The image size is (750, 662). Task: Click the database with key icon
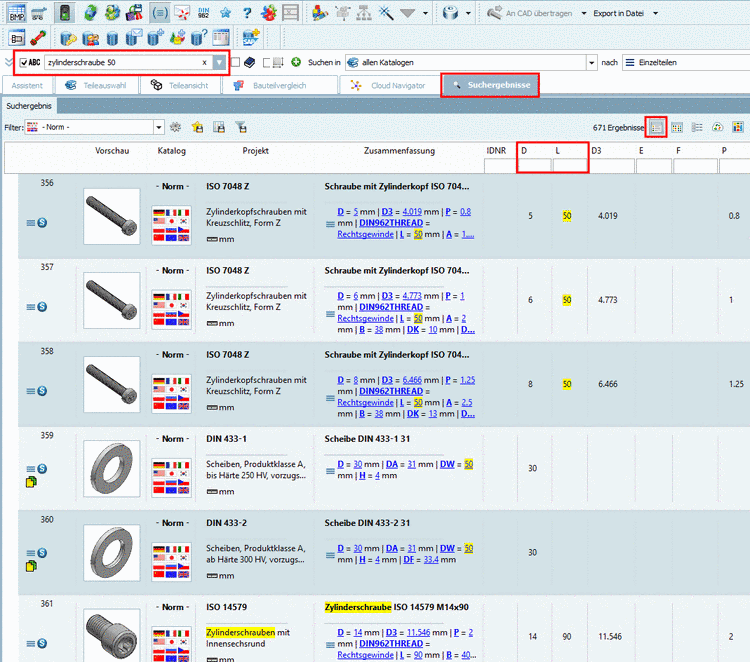pyautogui.click(x=68, y=37)
